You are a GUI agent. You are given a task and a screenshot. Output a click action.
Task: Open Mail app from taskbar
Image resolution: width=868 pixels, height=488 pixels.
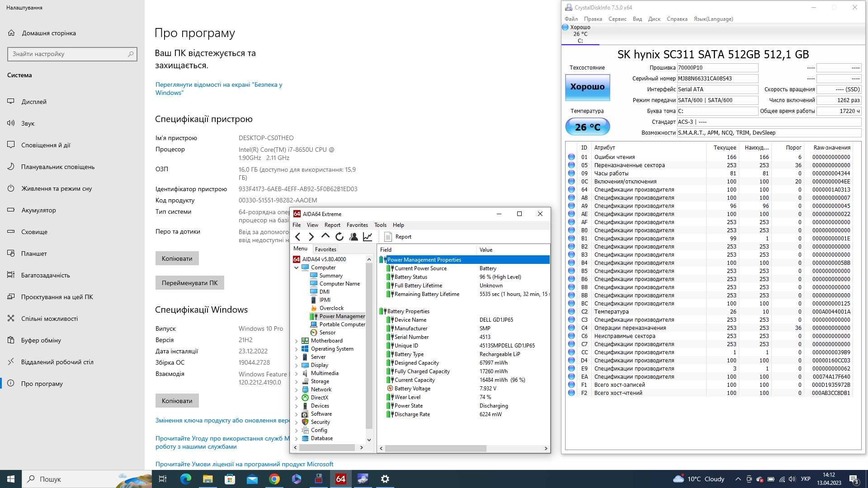(x=252, y=479)
